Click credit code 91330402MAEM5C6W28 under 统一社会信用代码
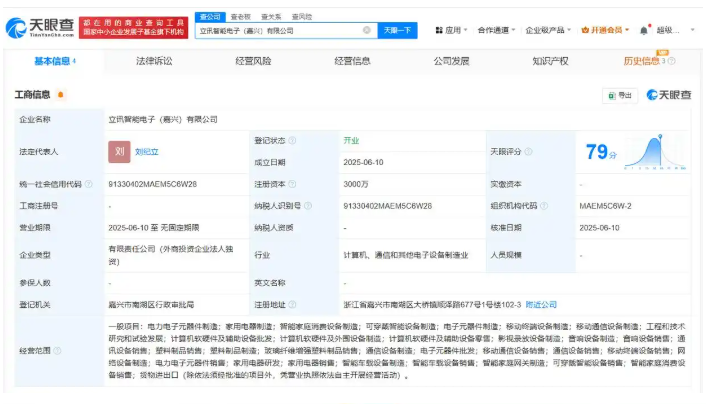 tap(153, 184)
